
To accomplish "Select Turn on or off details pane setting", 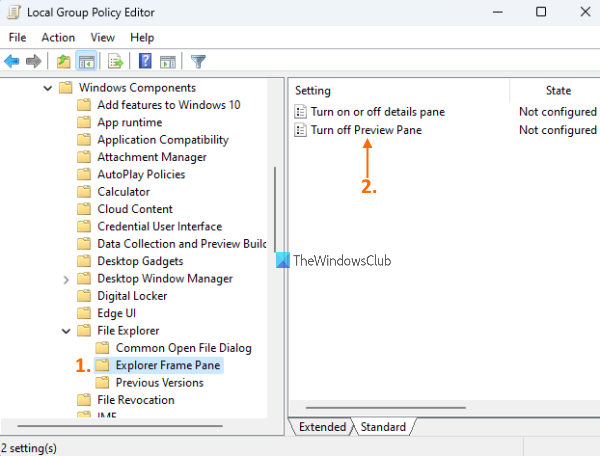I will (378, 112).
